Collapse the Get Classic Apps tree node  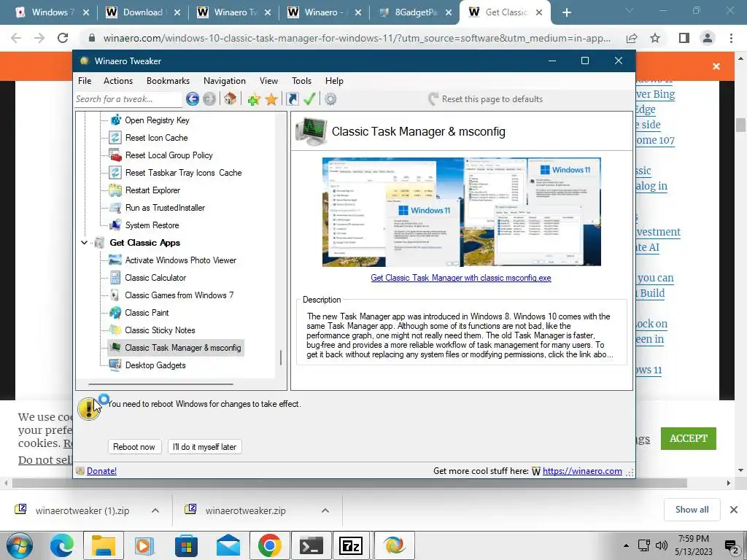(x=85, y=243)
